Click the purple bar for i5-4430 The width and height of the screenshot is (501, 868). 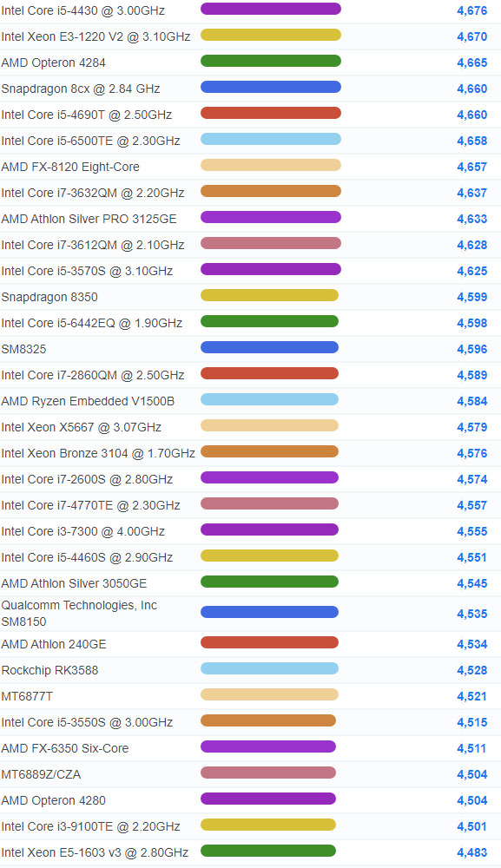pyautogui.click(x=271, y=9)
